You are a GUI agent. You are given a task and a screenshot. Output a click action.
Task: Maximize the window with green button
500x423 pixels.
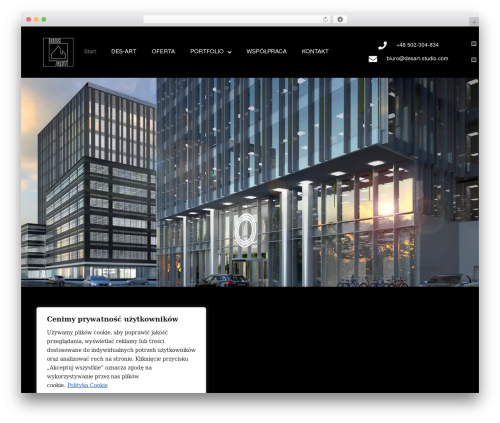click(x=44, y=19)
